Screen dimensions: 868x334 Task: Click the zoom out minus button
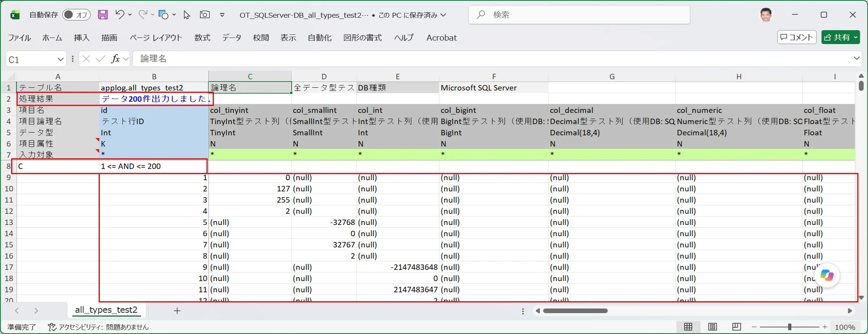[754, 327]
